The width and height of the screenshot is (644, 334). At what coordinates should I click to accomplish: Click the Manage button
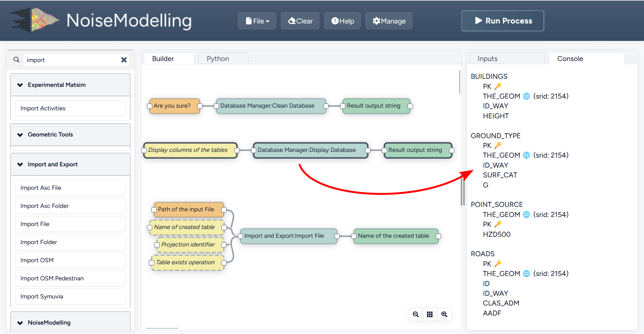[x=389, y=21]
